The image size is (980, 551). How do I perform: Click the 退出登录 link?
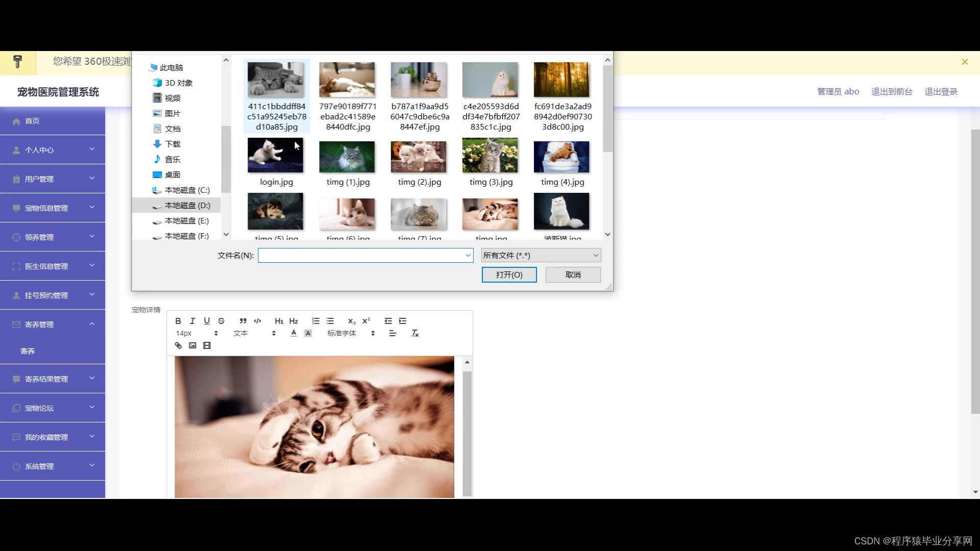click(941, 91)
